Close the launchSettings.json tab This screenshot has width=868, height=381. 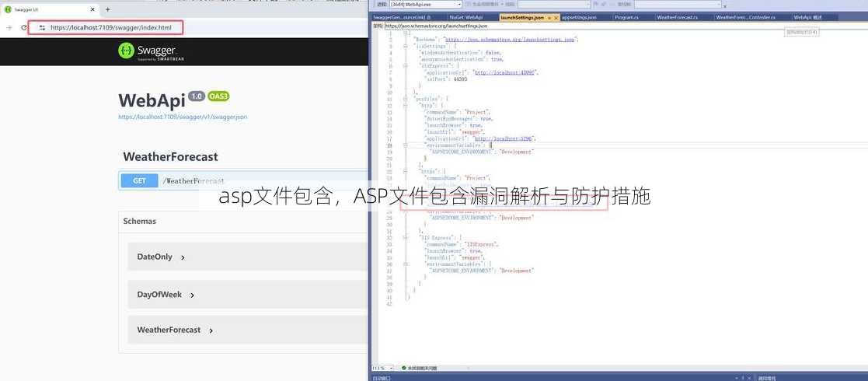(556, 18)
